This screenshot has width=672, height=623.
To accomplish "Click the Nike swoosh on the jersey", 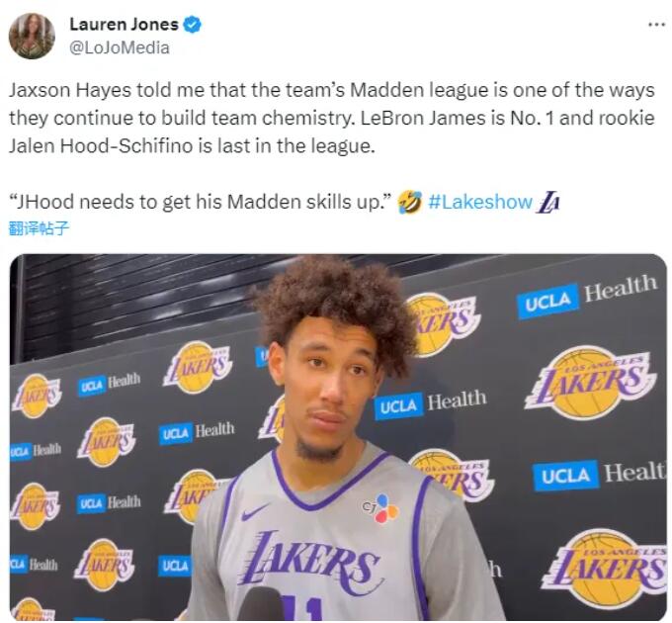I will click(x=254, y=512).
